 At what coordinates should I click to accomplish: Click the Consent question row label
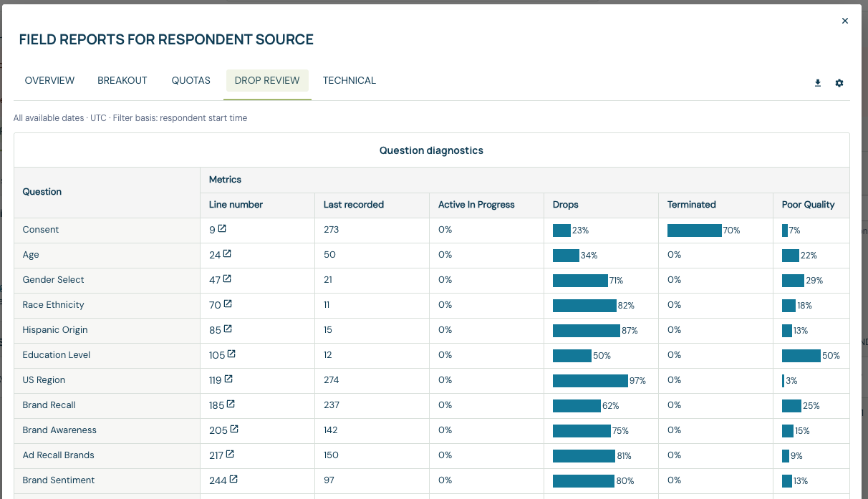click(x=41, y=230)
